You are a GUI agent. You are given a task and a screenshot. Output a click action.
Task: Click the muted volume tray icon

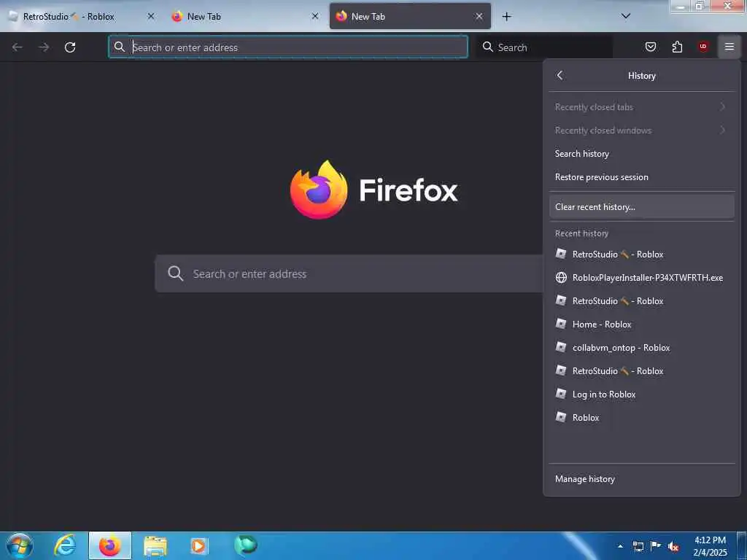click(673, 547)
